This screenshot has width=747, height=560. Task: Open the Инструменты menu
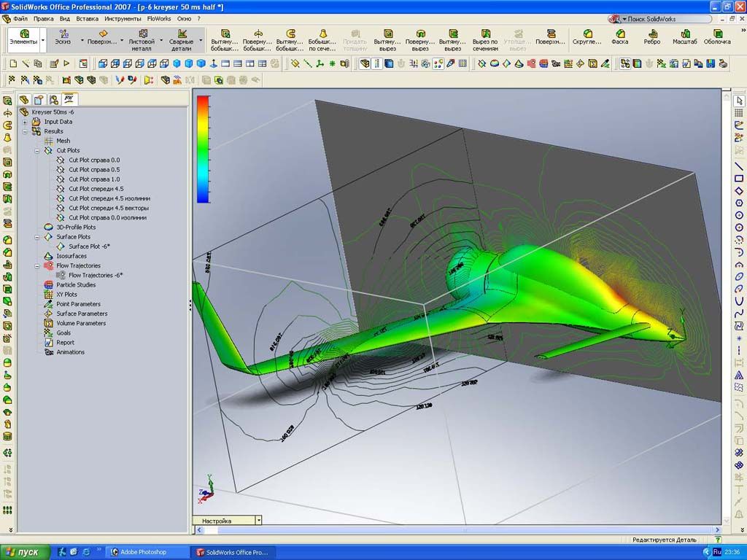click(x=123, y=17)
